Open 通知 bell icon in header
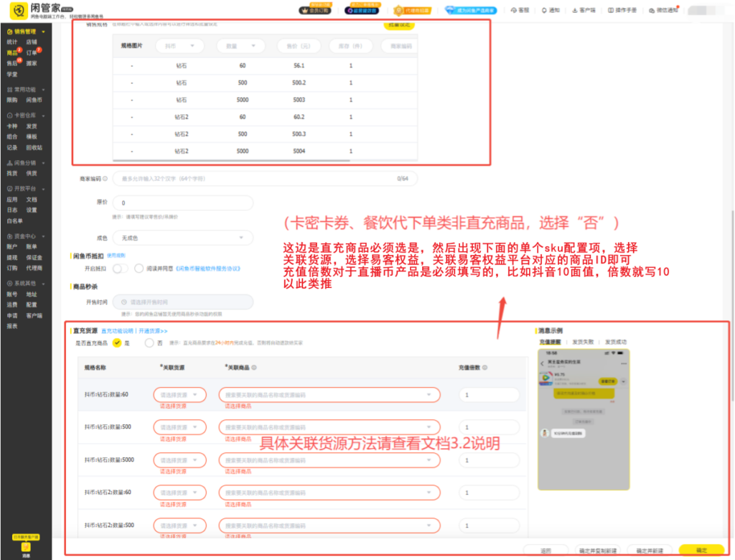 pyautogui.click(x=544, y=10)
